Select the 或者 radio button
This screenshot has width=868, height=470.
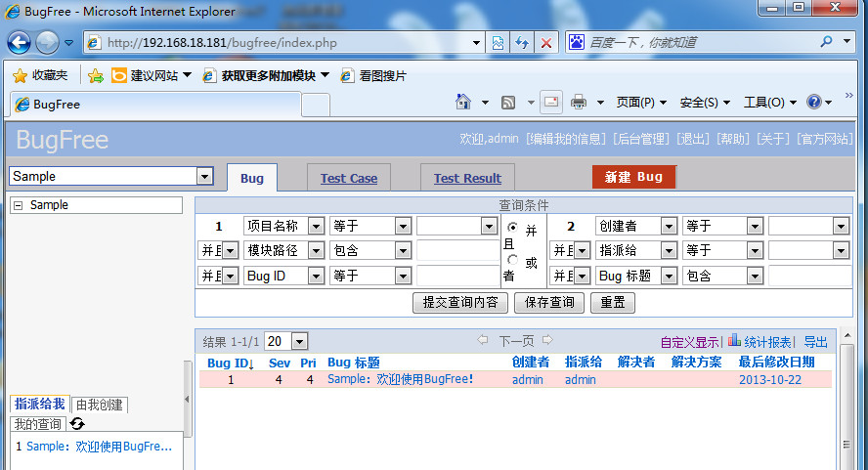pyautogui.click(x=512, y=260)
